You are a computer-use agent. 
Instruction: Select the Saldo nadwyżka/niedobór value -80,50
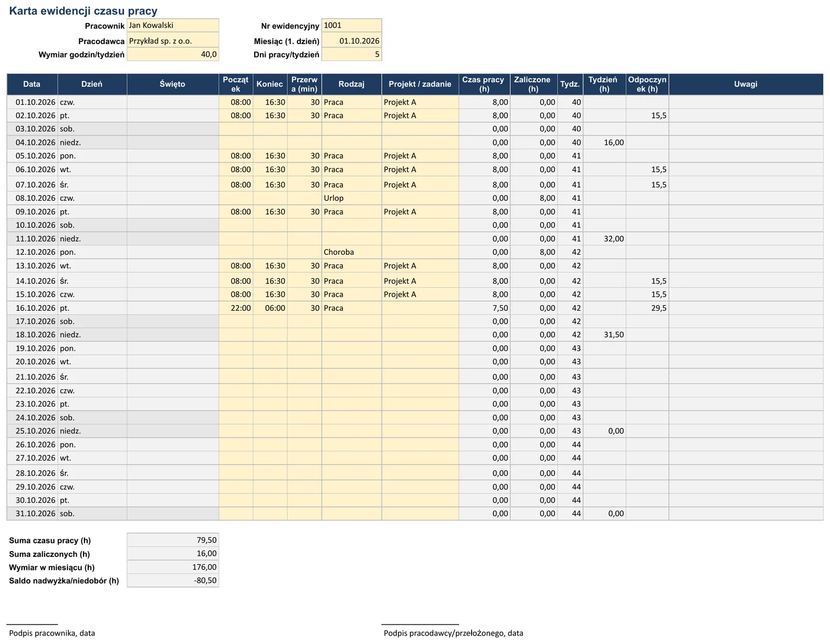173,581
